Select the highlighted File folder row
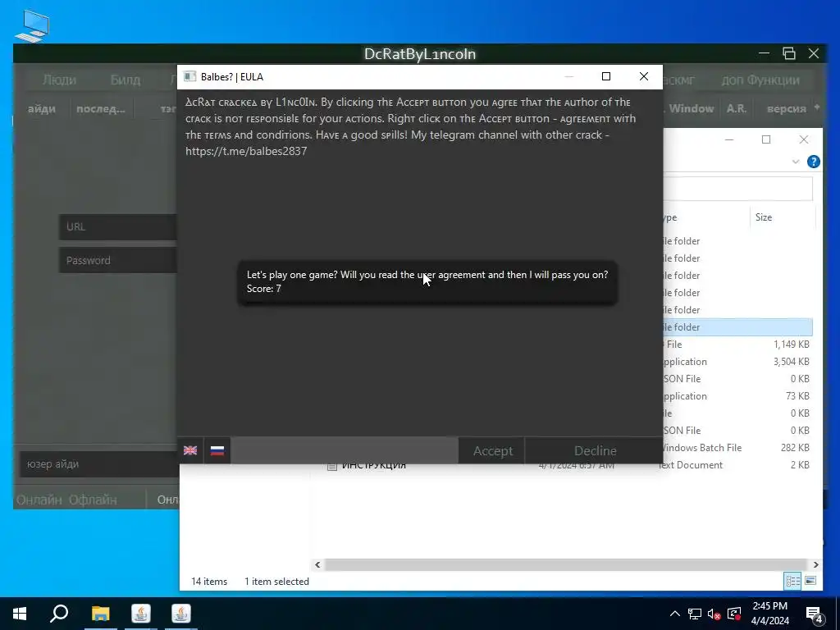Image resolution: width=840 pixels, height=630 pixels. 737,326
